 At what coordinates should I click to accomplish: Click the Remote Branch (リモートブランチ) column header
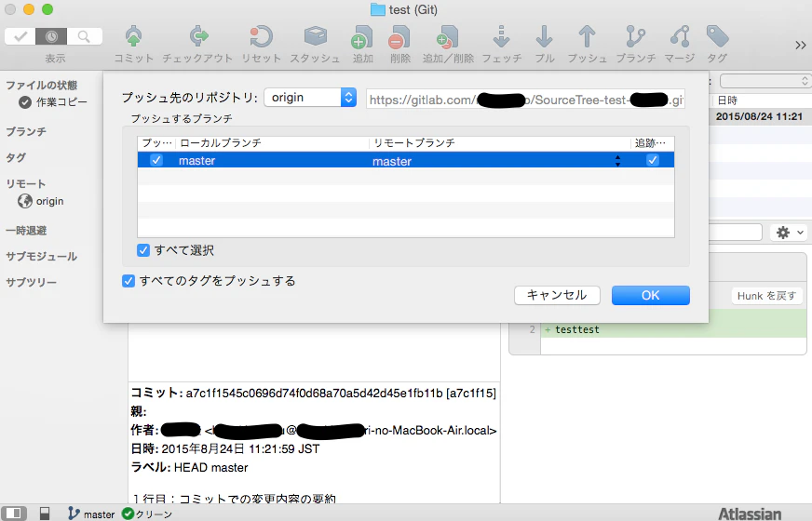click(500, 142)
